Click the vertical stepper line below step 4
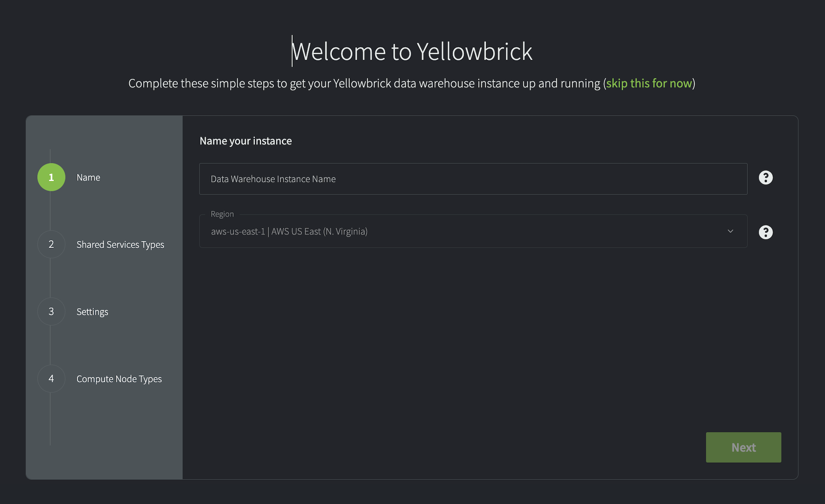Screen dimensions: 825x504 pyautogui.click(x=50, y=420)
